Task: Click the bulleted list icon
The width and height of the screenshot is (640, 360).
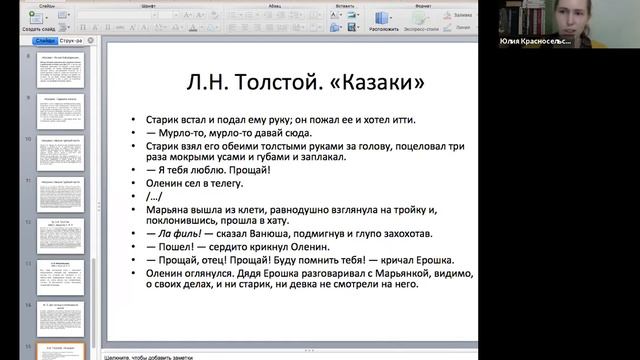Action: [234, 15]
